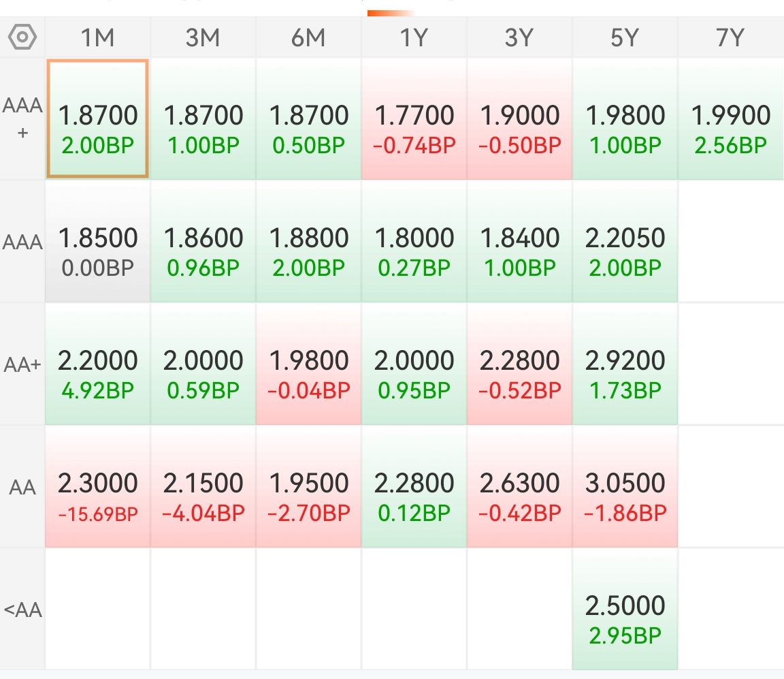Select AAA 1M cell with 0.00BP
784x679 pixels.
[97, 242]
